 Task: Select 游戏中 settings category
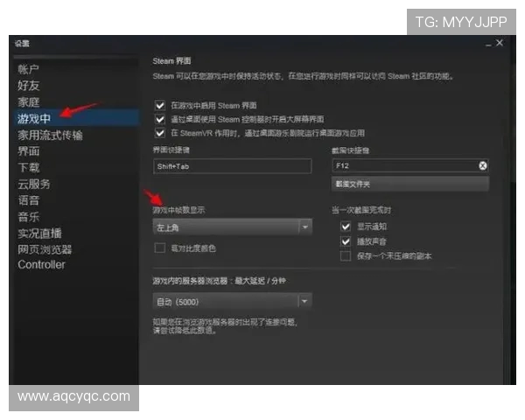(x=76, y=118)
